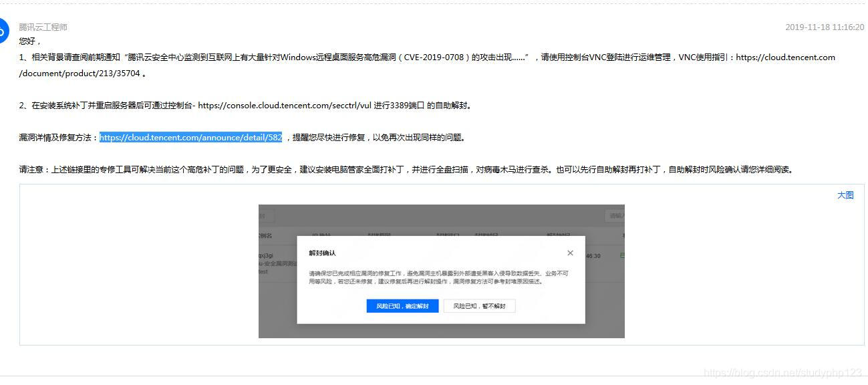The image size is (868, 385).
Task: Click the 封 button in the screenshot toolbar
Action: tap(261, 215)
